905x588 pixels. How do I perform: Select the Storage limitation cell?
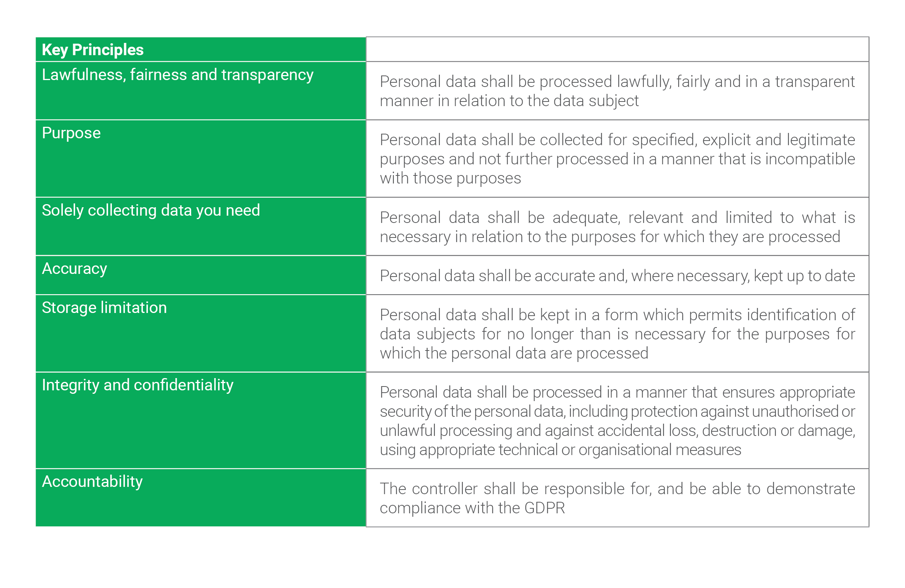(201, 333)
